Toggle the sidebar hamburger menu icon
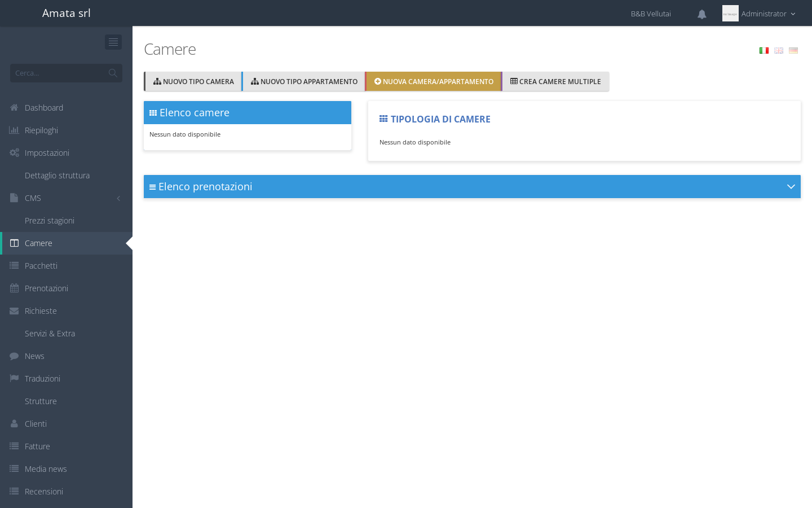This screenshot has width=812, height=508. (x=113, y=42)
